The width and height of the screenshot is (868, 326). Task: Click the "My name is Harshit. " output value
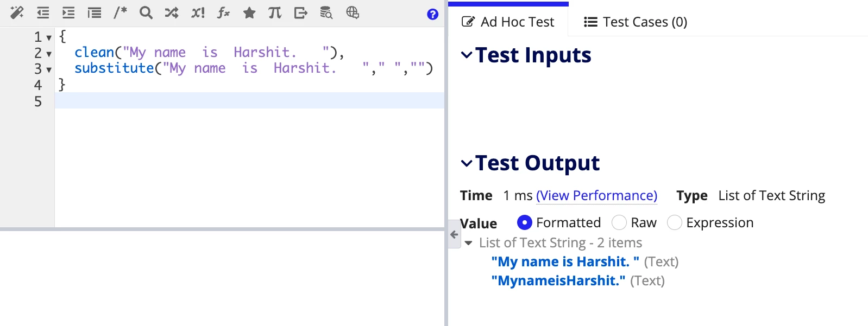tap(565, 261)
